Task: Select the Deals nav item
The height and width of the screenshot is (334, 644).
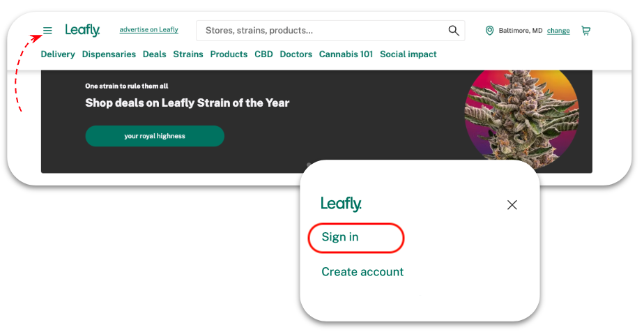Action: [x=155, y=54]
